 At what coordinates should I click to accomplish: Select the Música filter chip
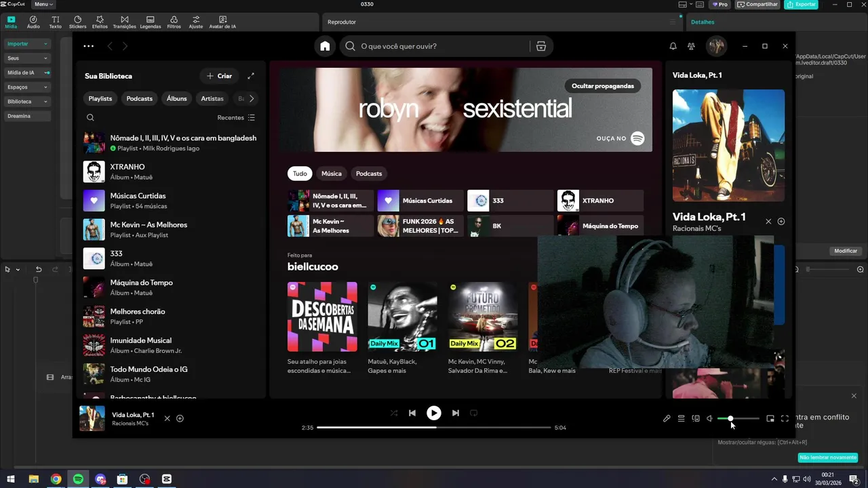click(331, 174)
